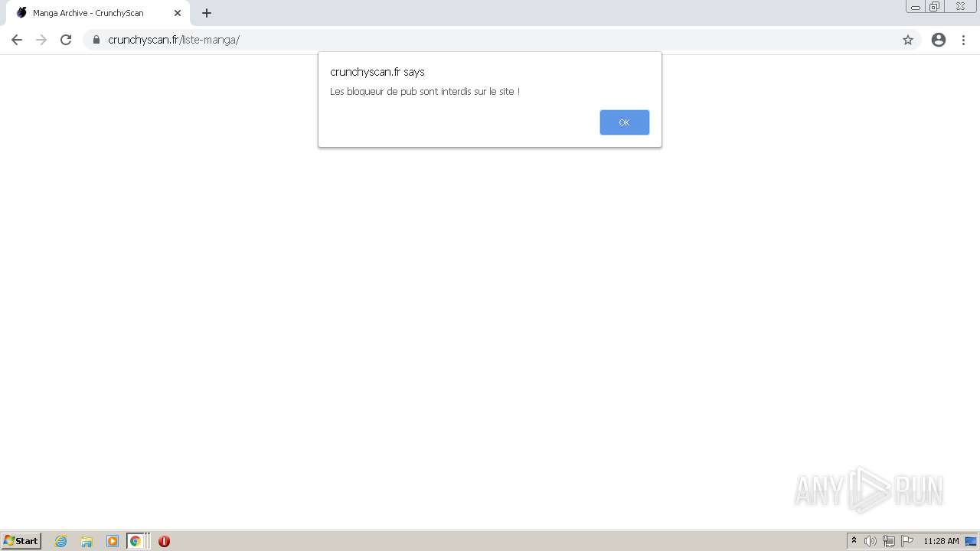View site security lock information
The image size is (980, 551).
96,40
